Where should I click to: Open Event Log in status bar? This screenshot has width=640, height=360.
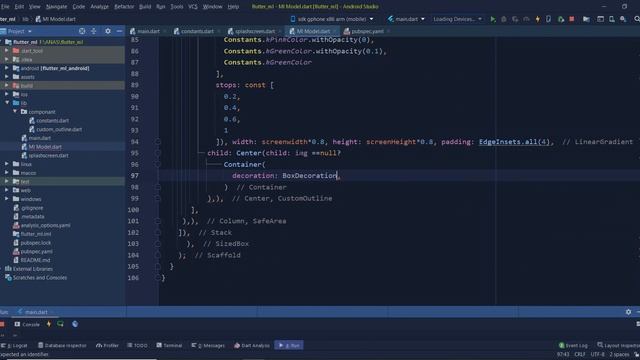coord(573,345)
